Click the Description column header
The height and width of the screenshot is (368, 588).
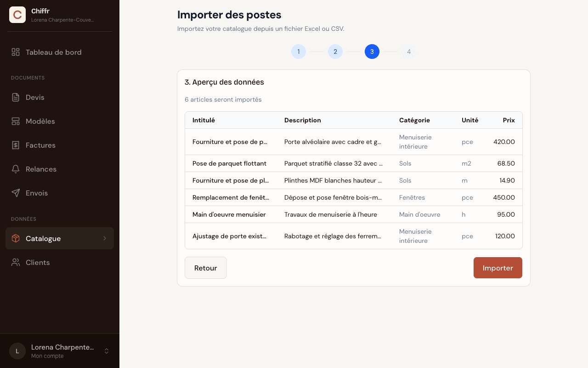point(303,120)
